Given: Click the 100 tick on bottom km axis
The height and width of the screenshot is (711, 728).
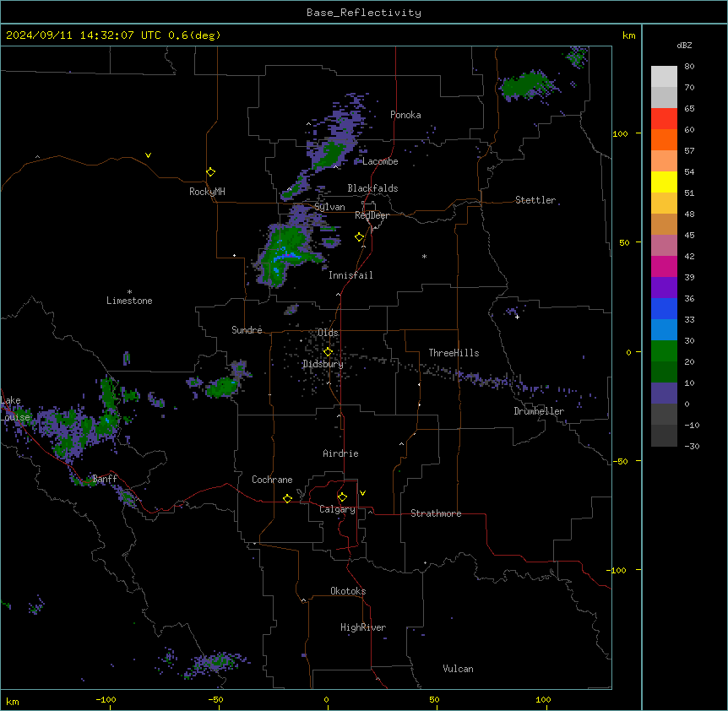Looking at the screenshot, I should click(x=543, y=699).
